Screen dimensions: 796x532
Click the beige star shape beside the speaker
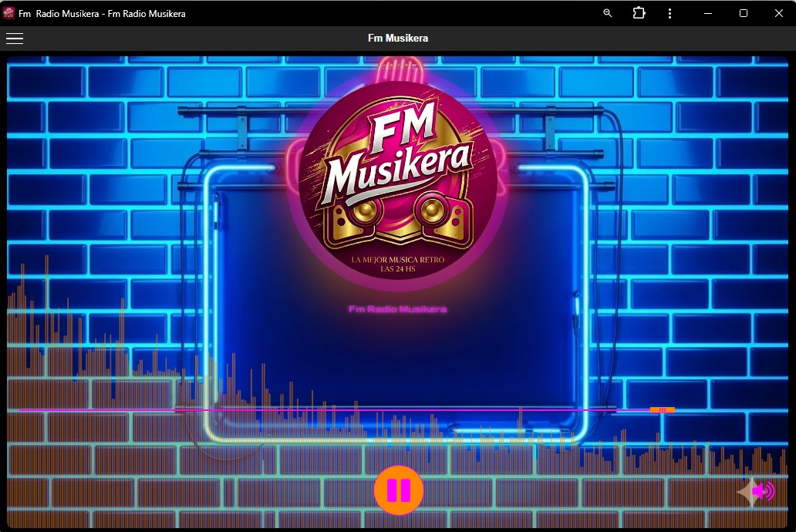pos(746,492)
